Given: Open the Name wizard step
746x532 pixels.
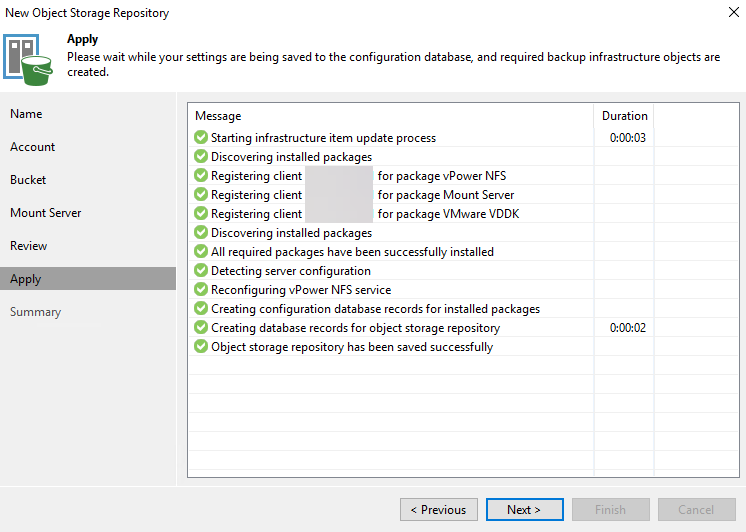Looking at the screenshot, I should (27, 114).
